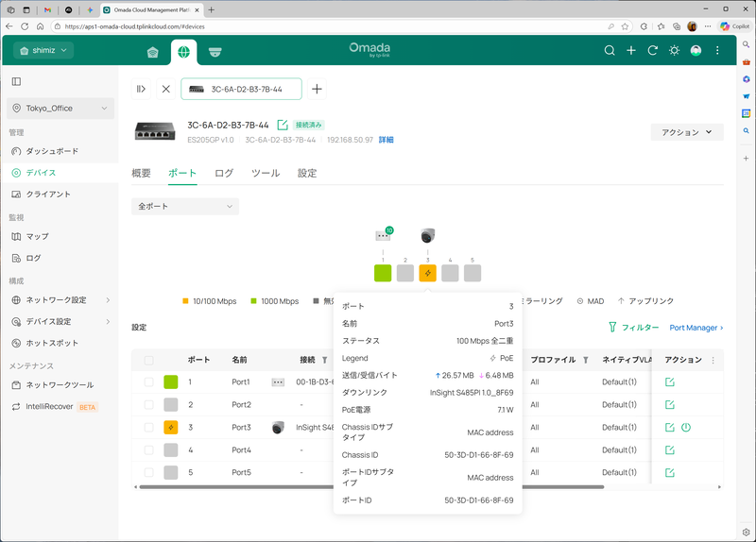This screenshot has width=756, height=542.
Task: Switch to the ポート tab
Action: coord(182,173)
